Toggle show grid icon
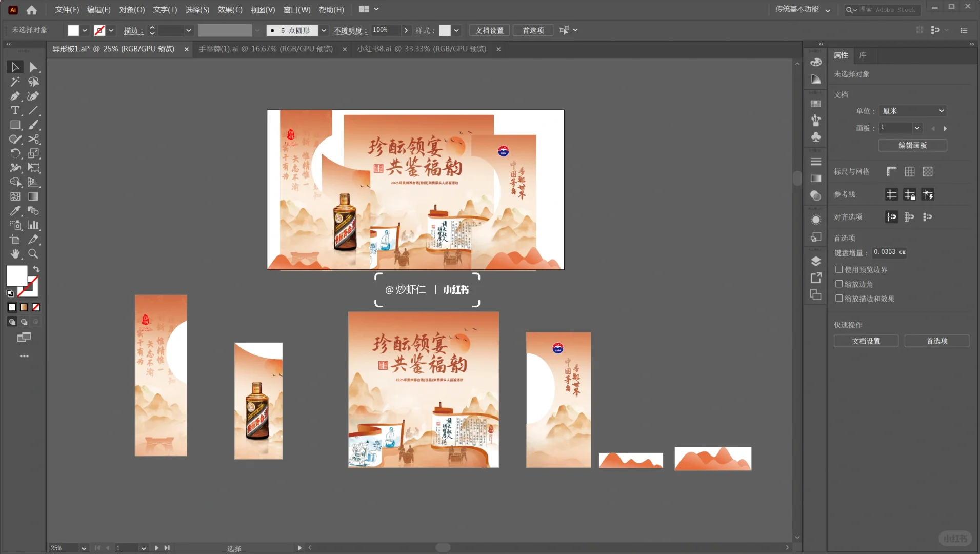The height and width of the screenshot is (554, 980). (x=910, y=172)
